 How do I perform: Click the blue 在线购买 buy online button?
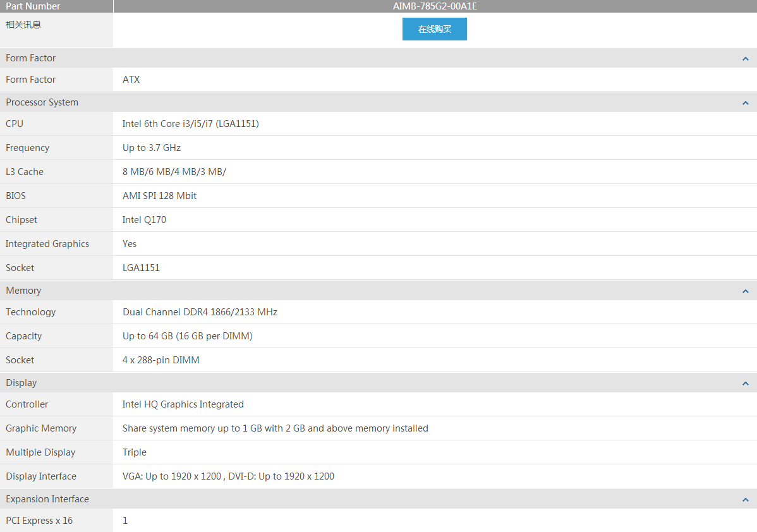435,29
